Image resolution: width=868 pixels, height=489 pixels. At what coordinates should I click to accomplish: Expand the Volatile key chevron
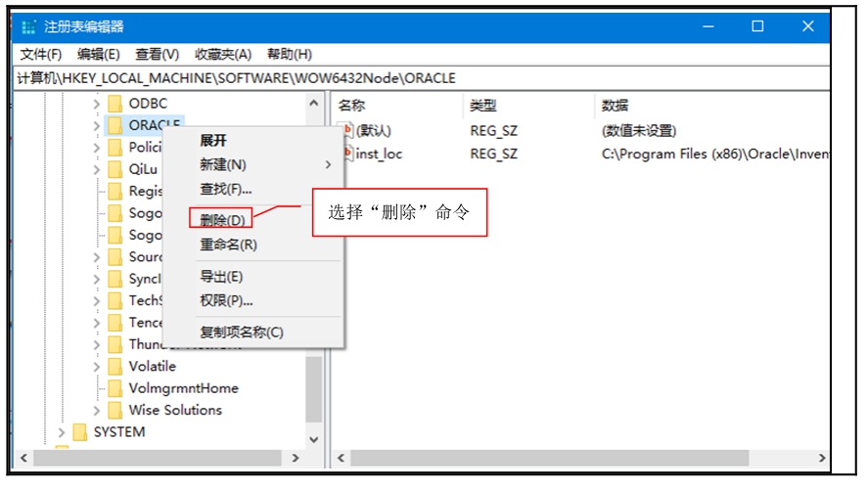coord(96,366)
